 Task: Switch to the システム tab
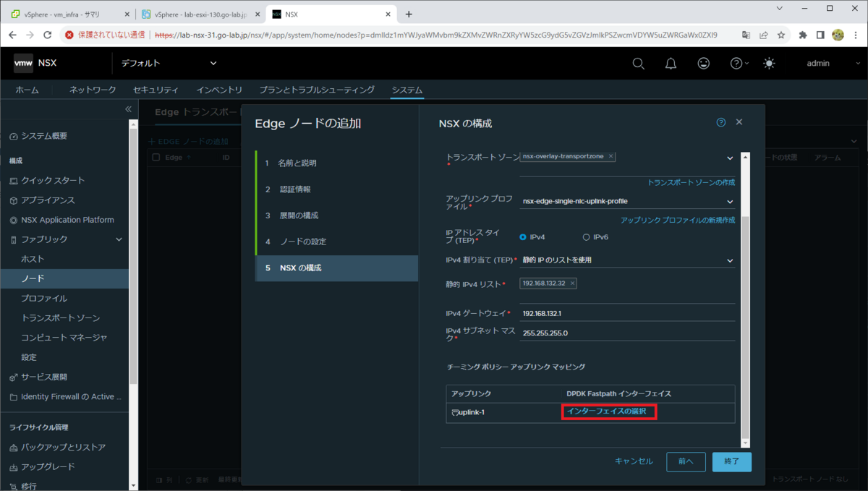(x=407, y=90)
